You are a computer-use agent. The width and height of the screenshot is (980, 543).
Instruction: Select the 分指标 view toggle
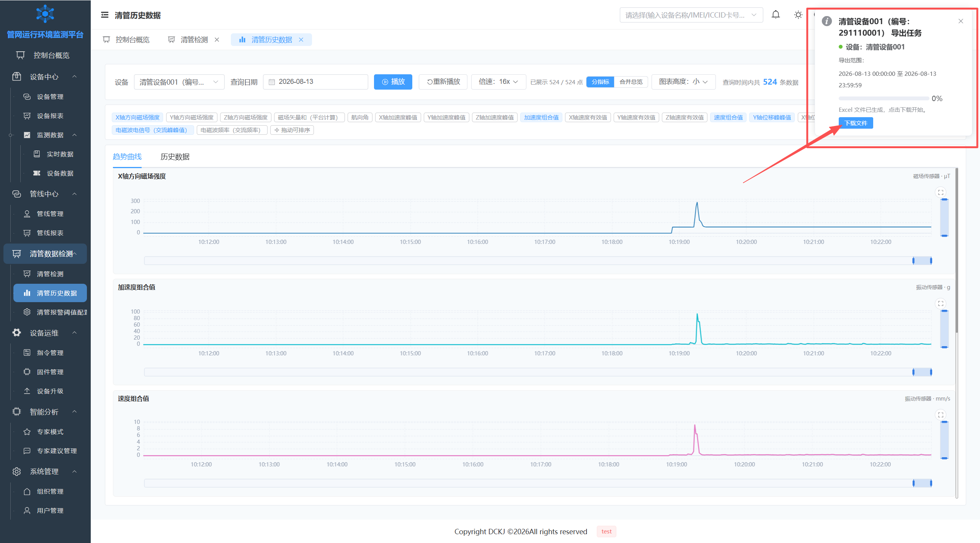(600, 82)
